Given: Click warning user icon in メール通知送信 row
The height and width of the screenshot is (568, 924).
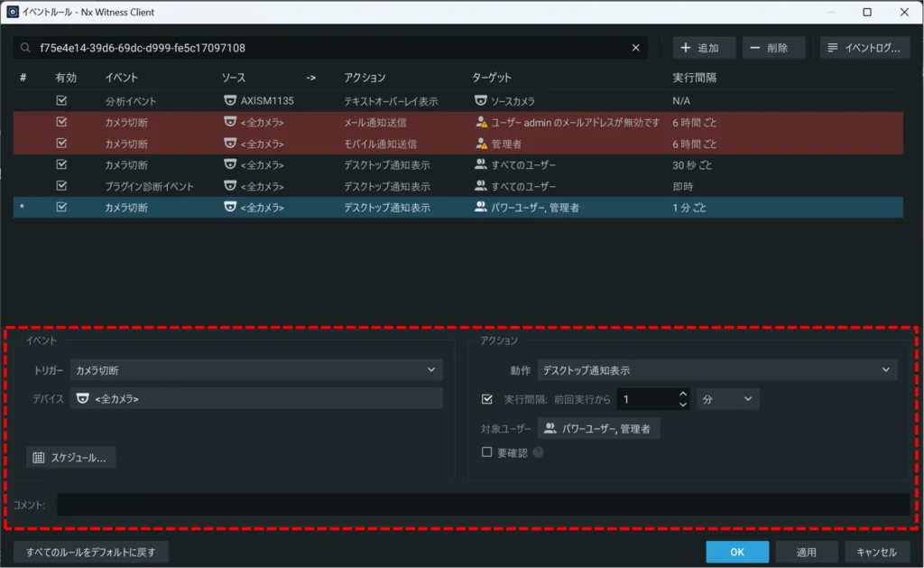Looking at the screenshot, I should click(x=481, y=122).
